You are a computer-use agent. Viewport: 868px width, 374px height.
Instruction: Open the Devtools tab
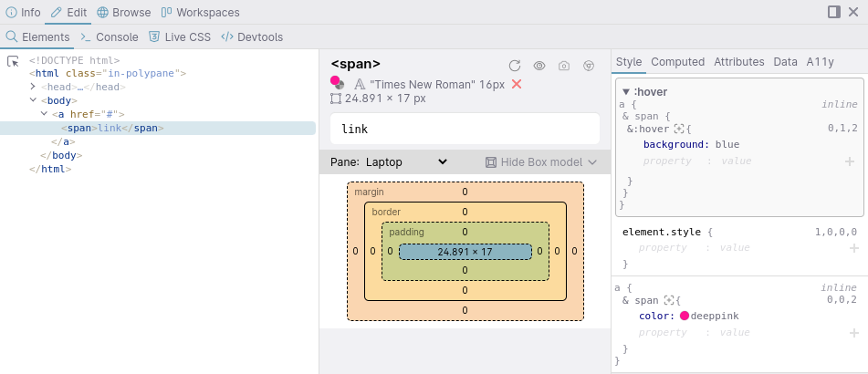tap(252, 37)
